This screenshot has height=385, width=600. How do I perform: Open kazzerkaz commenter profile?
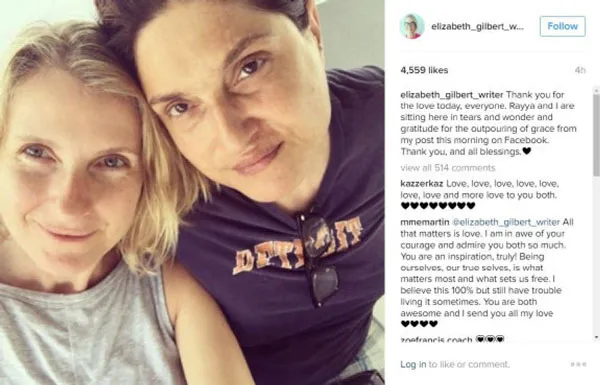(x=422, y=183)
